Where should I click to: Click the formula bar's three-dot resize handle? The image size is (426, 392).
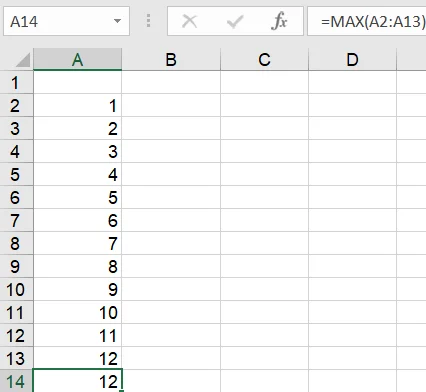tap(149, 21)
